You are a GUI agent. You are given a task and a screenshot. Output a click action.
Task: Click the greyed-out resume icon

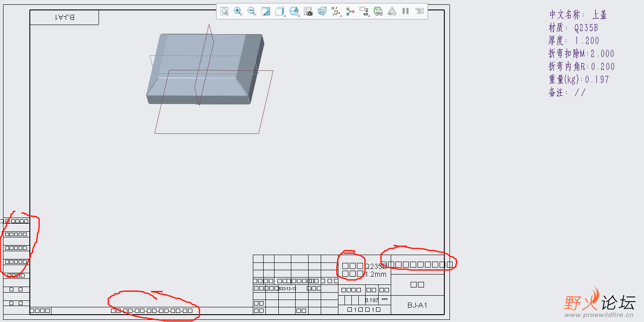[419, 11]
